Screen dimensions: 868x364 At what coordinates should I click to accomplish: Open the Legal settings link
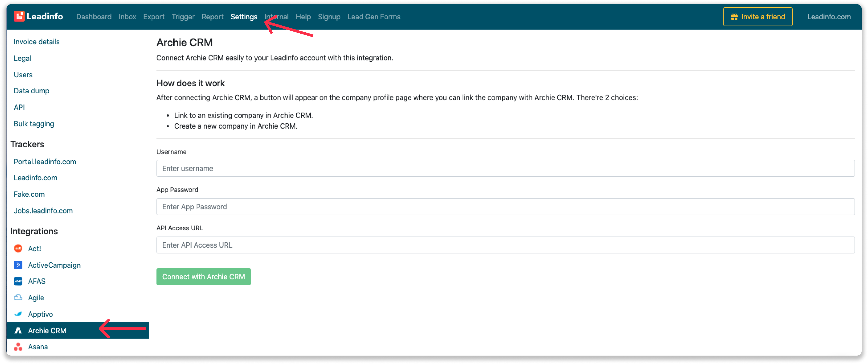(x=22, y=58)
